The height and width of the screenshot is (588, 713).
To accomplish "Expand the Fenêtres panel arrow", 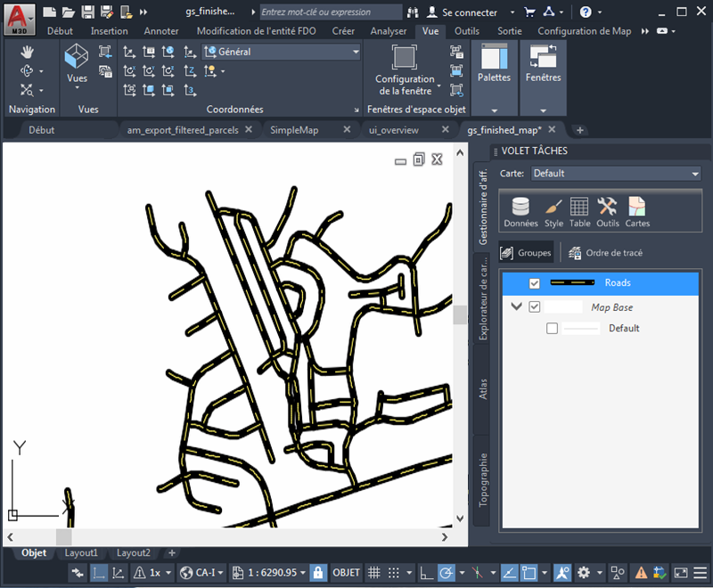I will (543, 110).
